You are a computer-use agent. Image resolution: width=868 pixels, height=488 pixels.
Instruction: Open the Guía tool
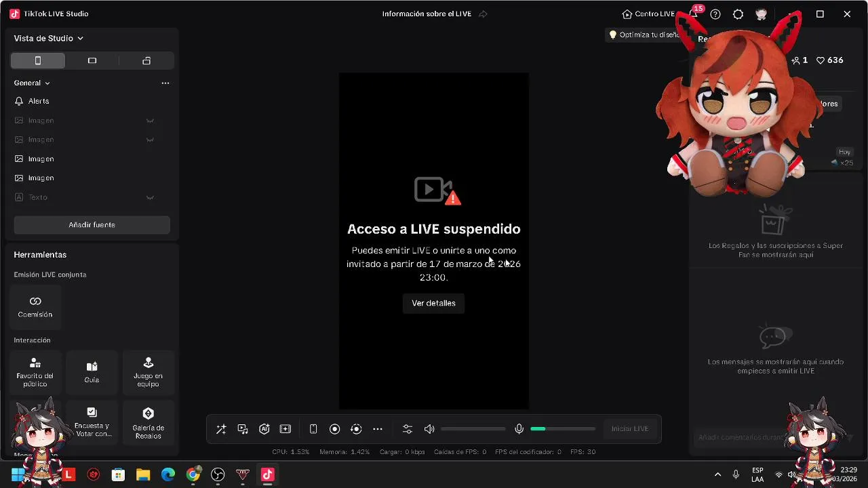pos(92,372)
